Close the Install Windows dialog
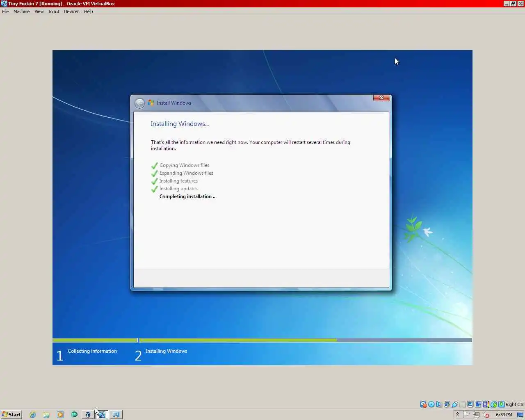The width and height of the screenshot is (525, 420). (381, 98)
